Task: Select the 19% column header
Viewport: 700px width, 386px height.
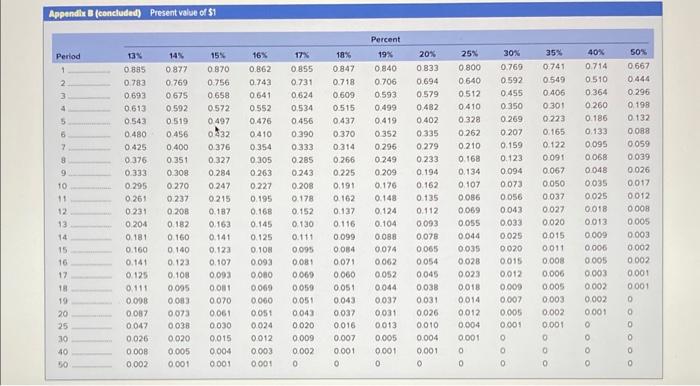Action: (x=385, y=55)
